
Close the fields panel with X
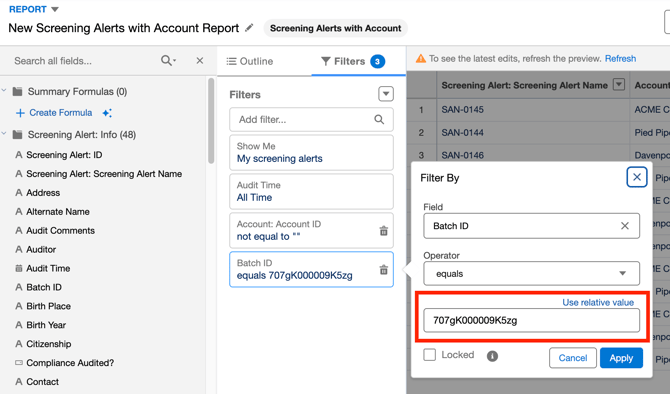[200, 61]
